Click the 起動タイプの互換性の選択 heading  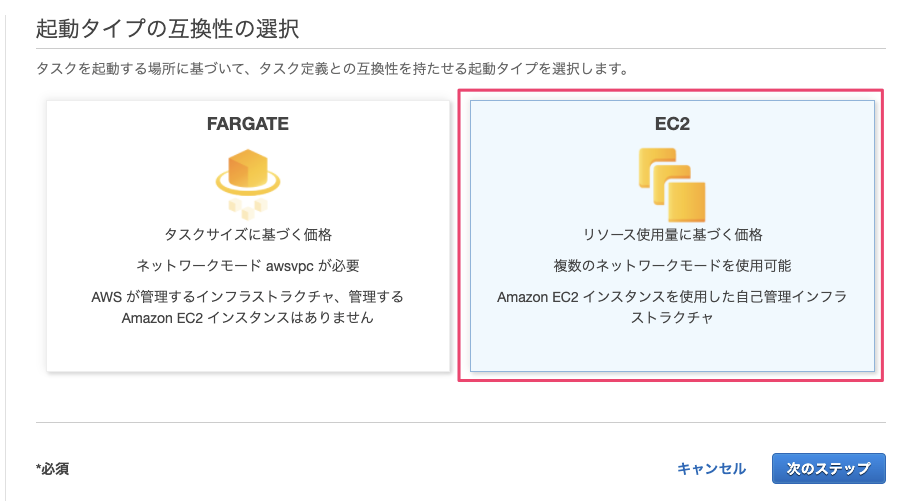click(167, 28)
